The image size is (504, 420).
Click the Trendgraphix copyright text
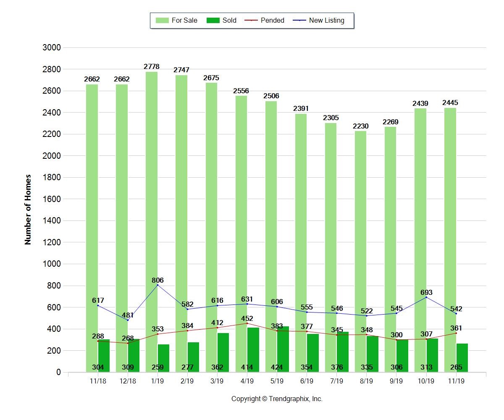277,399
